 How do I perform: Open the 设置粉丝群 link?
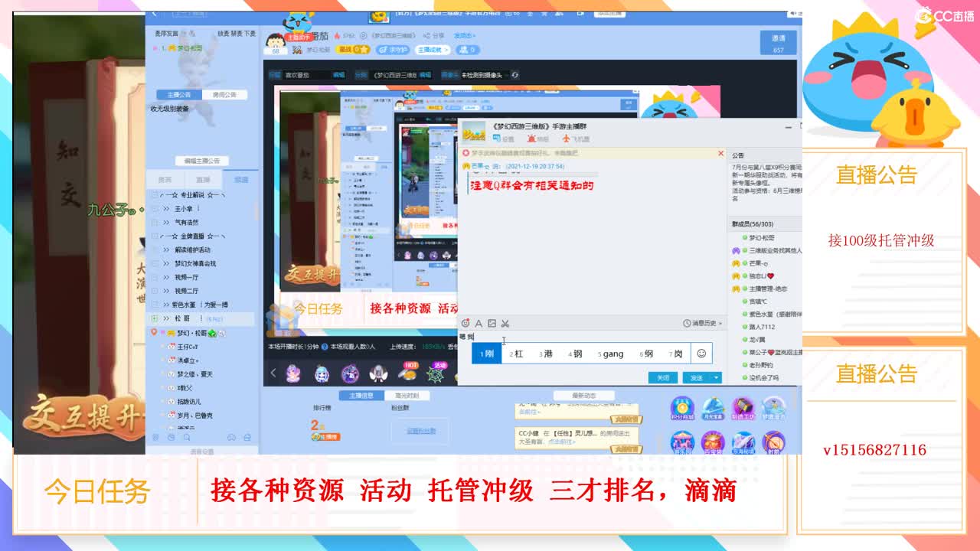(420, 431)
